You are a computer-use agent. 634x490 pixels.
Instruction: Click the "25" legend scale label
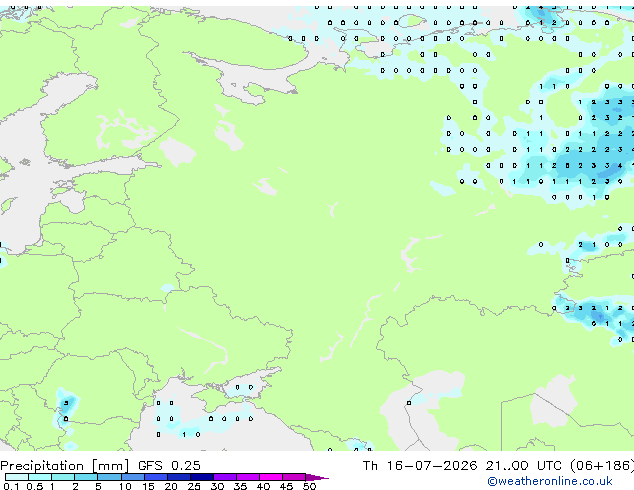[194, 486]
